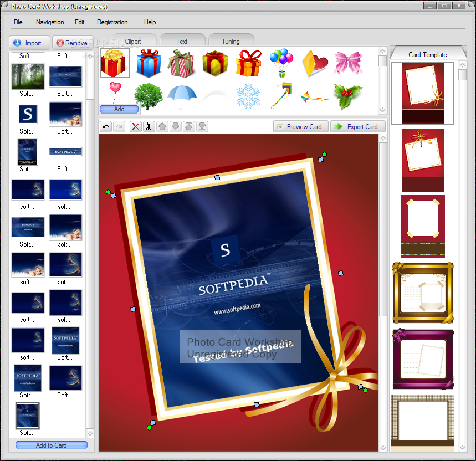Open the Help menu
476x461 pixels.
click(x=150, y=22)
